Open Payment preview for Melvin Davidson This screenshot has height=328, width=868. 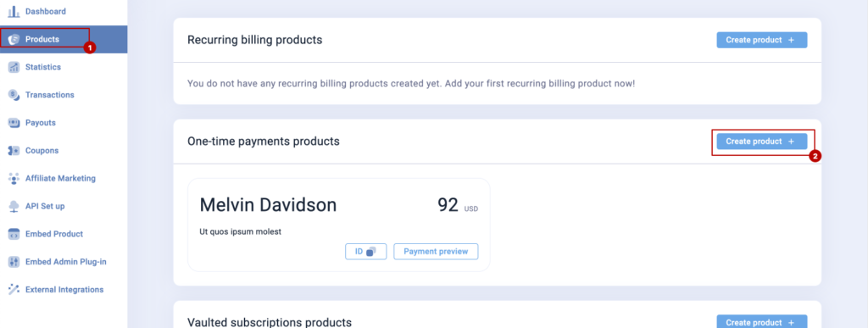coord(436,251)
